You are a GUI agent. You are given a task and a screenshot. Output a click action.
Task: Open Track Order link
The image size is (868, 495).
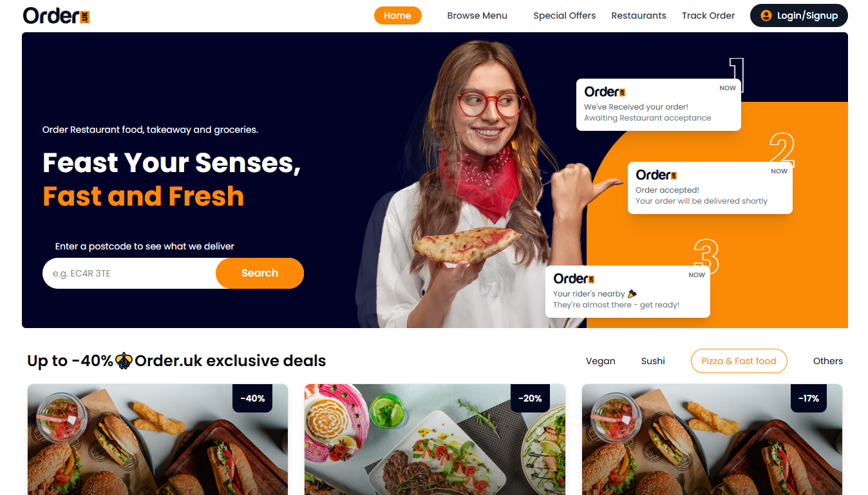click(708, 15)
